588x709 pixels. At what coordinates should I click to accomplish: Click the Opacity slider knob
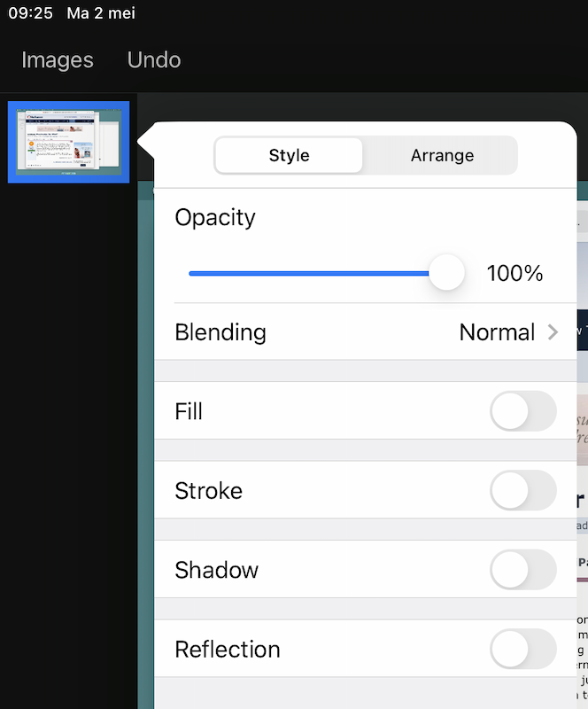(x=446, y=273)
